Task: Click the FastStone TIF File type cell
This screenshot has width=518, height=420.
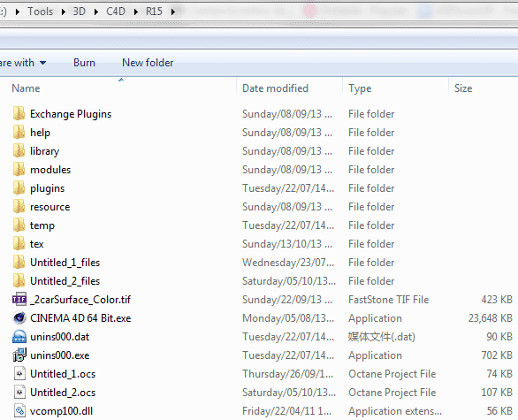Action: 389,300
